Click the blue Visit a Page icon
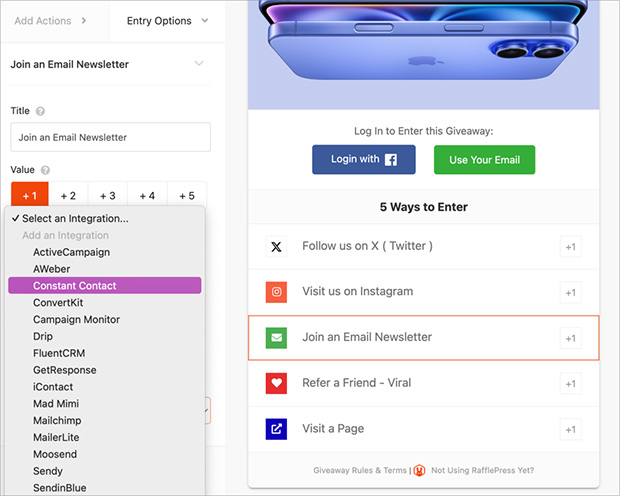Screen dimensions: 620x496 tap(276, 429)
